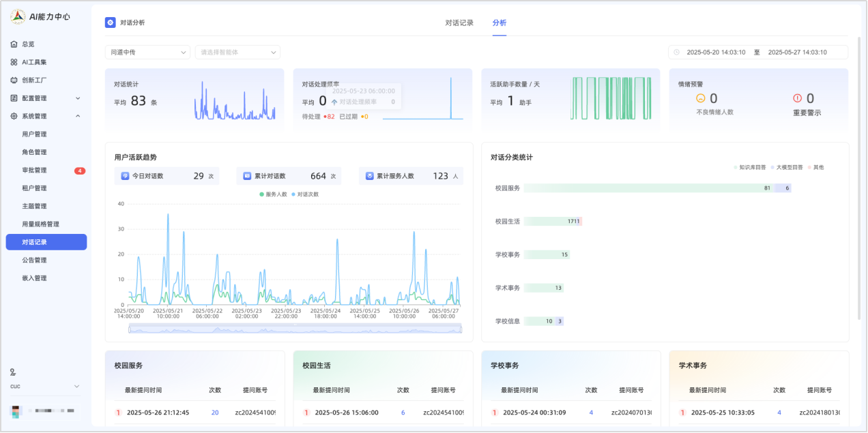Click the 创新工厂 robot icon
The height and width of the screenshot is (433, 868).
tap(14, 80)
